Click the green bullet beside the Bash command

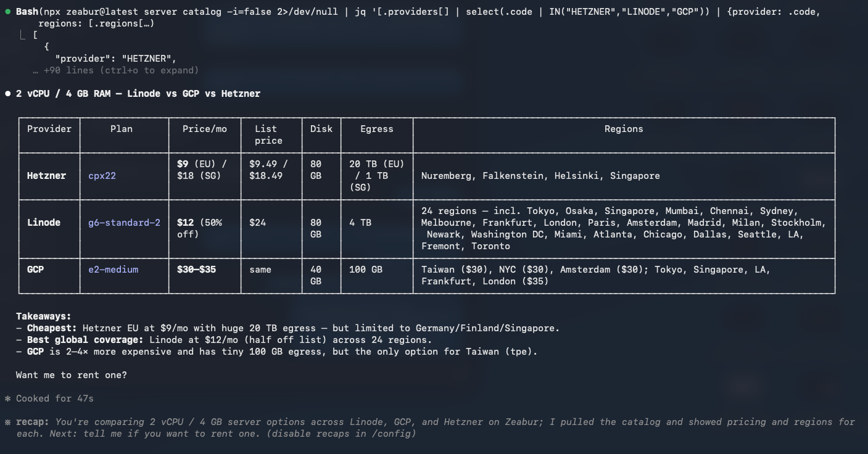(6, 11)
